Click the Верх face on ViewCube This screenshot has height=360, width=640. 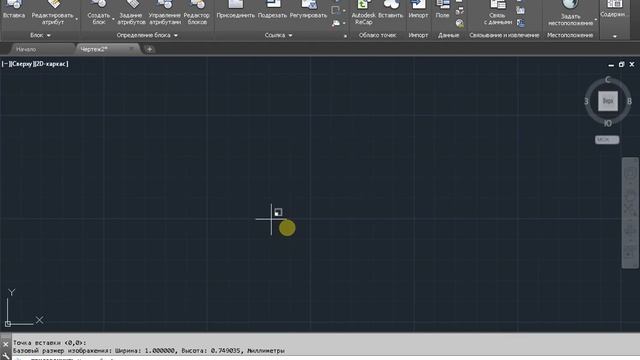[x=608, y=101]
